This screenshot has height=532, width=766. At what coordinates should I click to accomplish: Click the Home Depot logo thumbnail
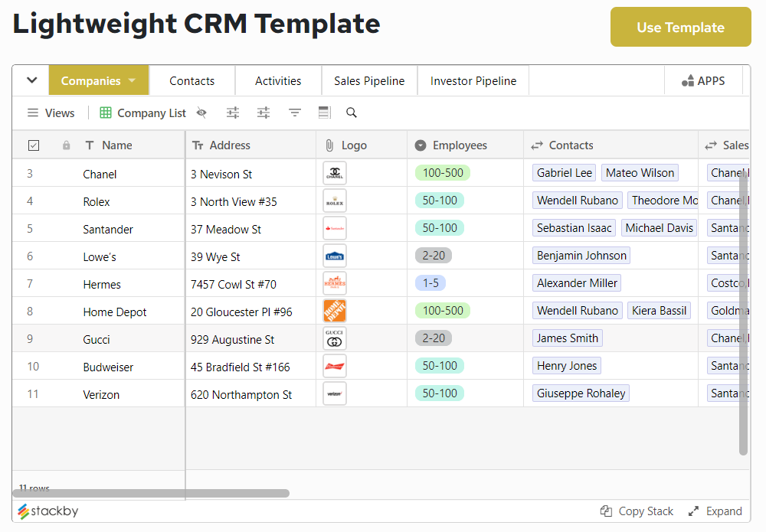point(335,311)
